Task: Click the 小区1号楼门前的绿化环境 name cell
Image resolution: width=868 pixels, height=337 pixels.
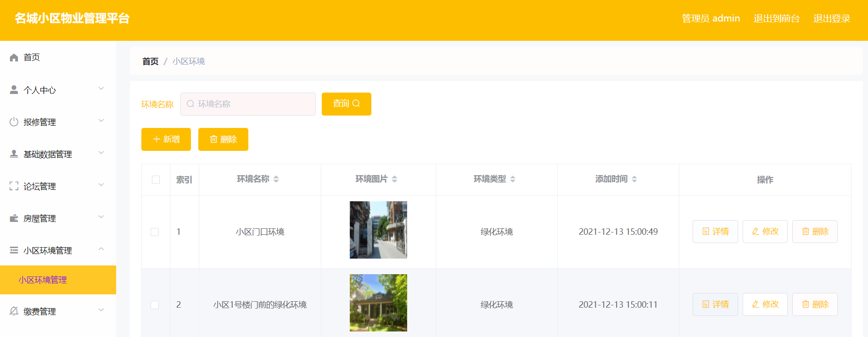Action: click(x=260, y=305)
